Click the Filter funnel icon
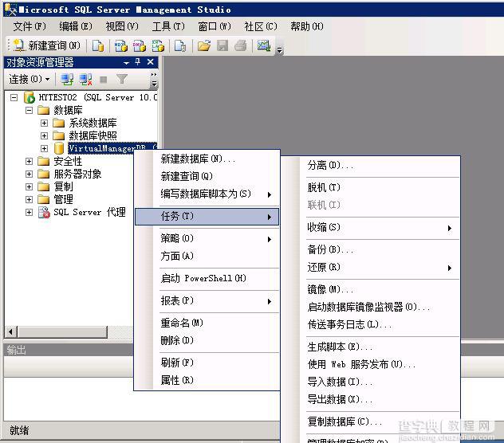 122,79
